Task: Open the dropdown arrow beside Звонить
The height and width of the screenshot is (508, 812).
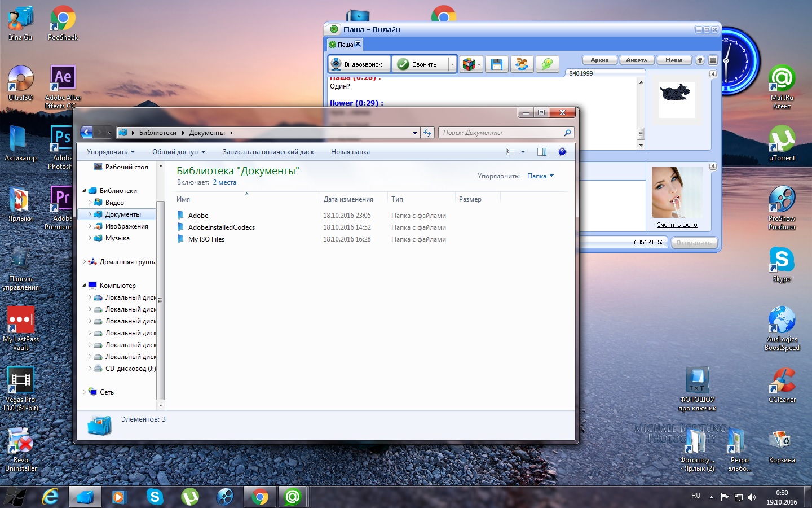Action: point(452,64)
